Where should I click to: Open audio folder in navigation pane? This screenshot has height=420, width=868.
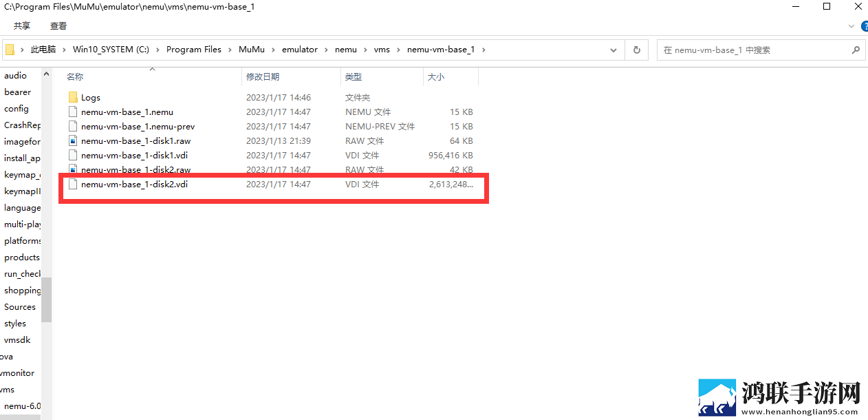pos(15,76)
